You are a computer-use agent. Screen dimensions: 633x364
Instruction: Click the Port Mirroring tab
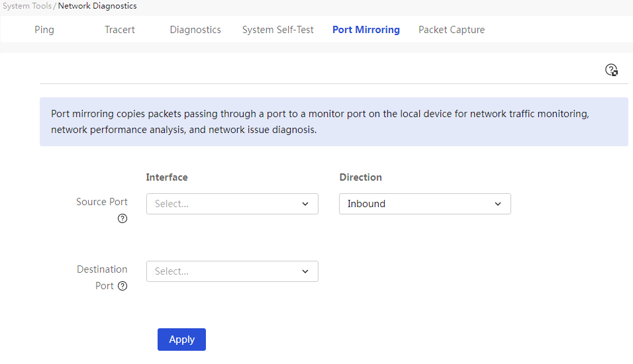(x=366, y=30)
